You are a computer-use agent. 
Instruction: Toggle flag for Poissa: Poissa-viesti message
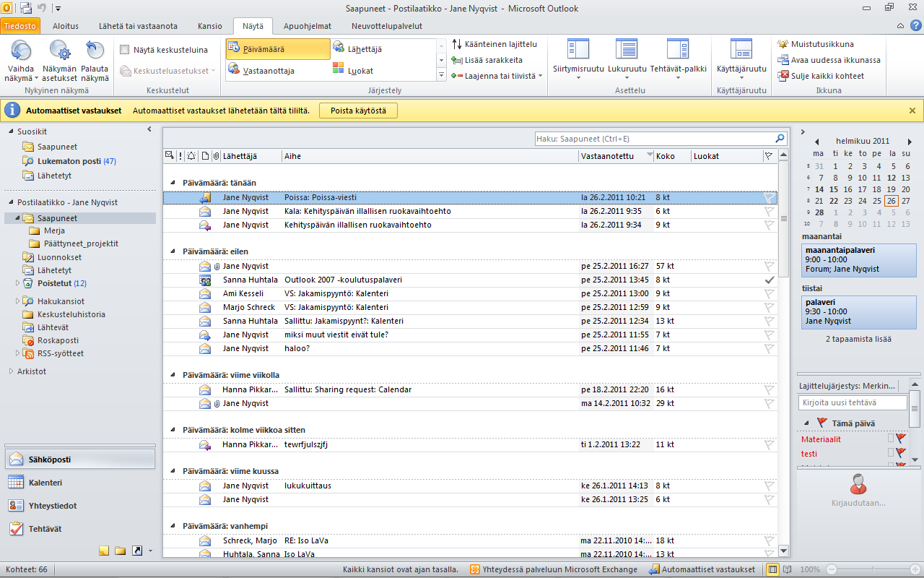[770, 197]
